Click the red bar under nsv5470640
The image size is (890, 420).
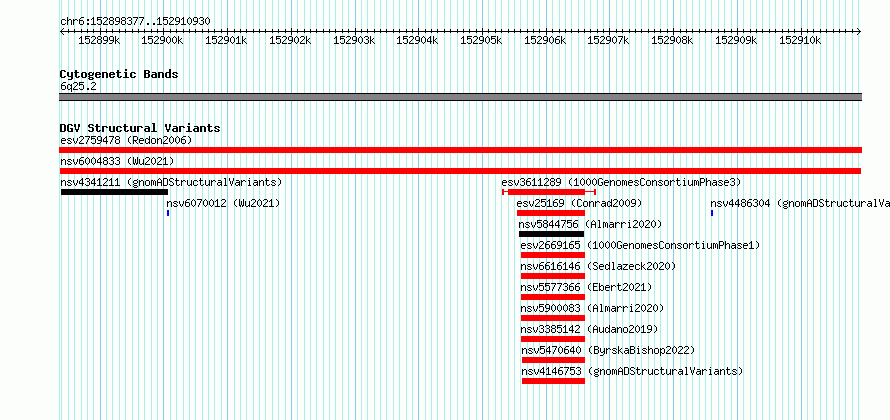tap(553, 360)
